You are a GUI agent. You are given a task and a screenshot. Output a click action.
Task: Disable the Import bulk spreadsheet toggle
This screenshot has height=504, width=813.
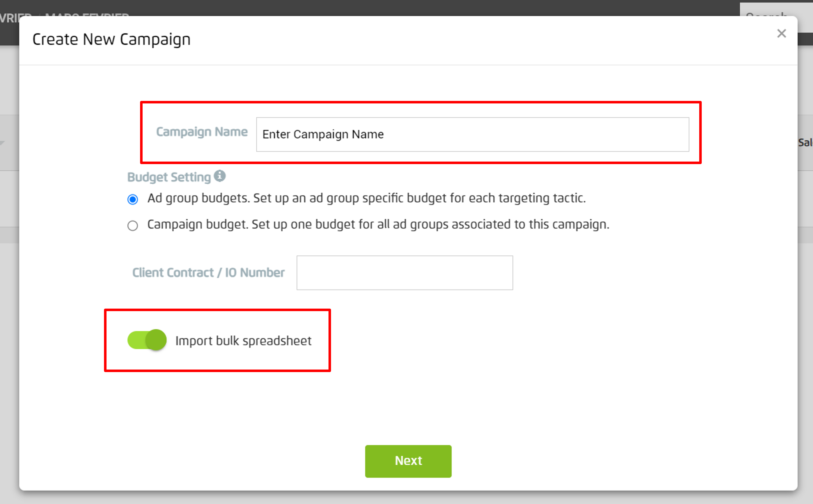pyautogui.click(x=147, y=340)
